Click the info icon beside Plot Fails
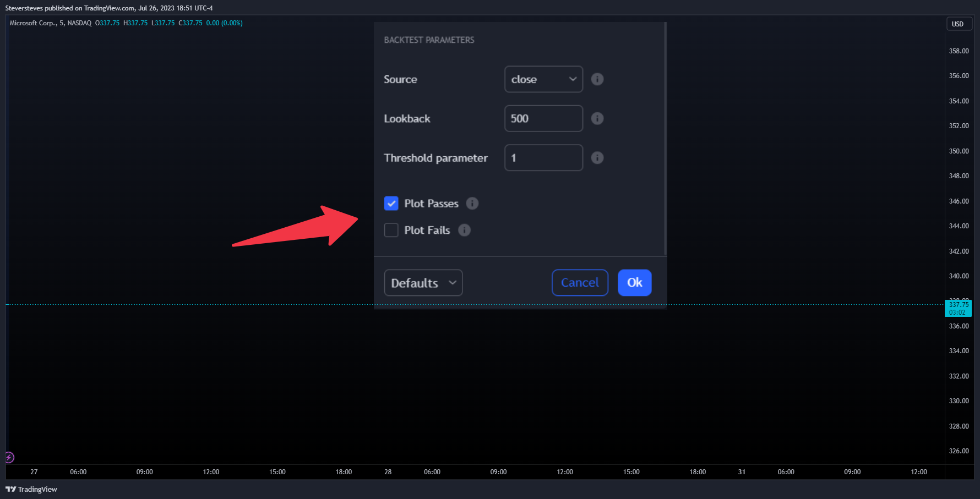 465,230
